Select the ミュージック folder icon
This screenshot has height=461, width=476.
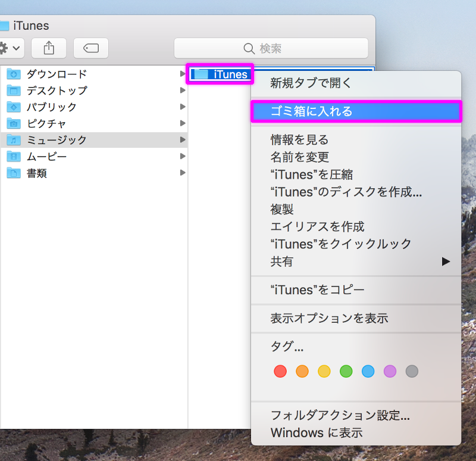(x=14, y=140)
